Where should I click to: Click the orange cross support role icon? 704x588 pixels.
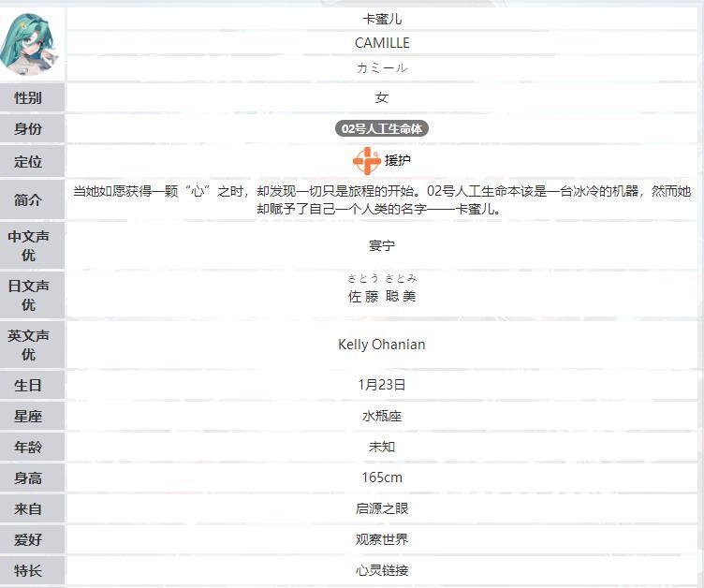pos(366,160)
